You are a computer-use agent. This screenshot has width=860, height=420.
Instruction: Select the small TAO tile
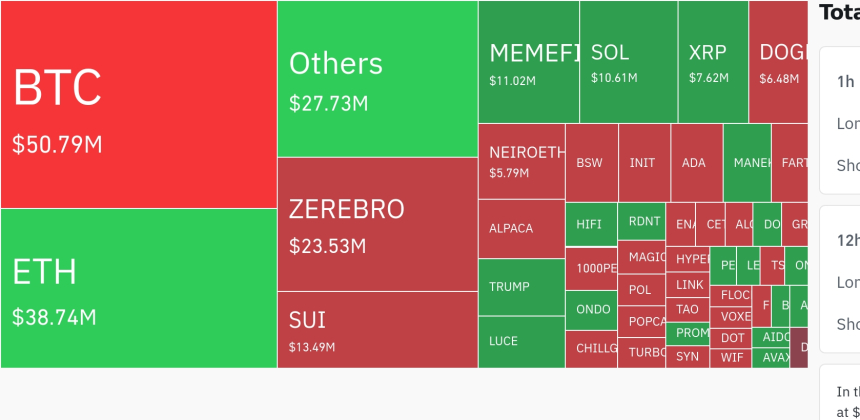[689, 309]
